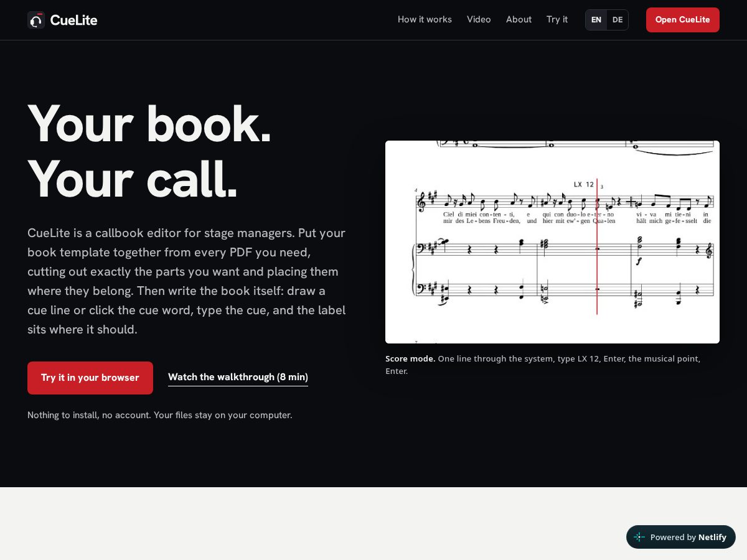747x560 pixels.
Task: Open the Powered by Netlify badge
Action: coord(681,537)
